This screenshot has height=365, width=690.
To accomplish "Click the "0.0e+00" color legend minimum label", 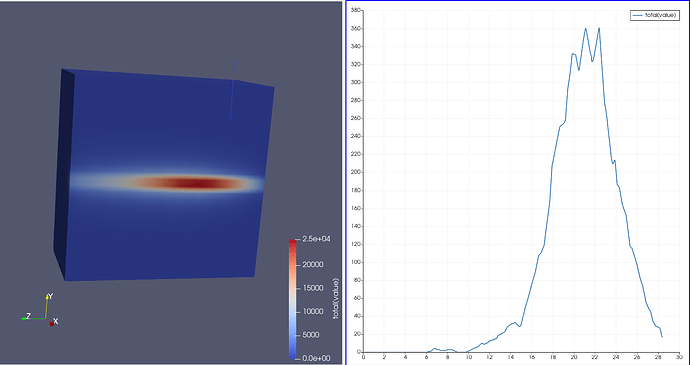I will [316, 359].
